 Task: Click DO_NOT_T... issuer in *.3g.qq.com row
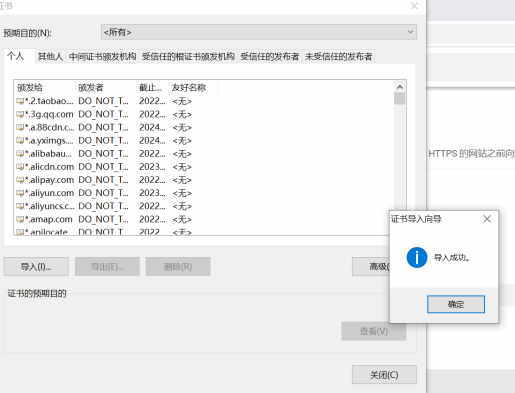point(103,114)
